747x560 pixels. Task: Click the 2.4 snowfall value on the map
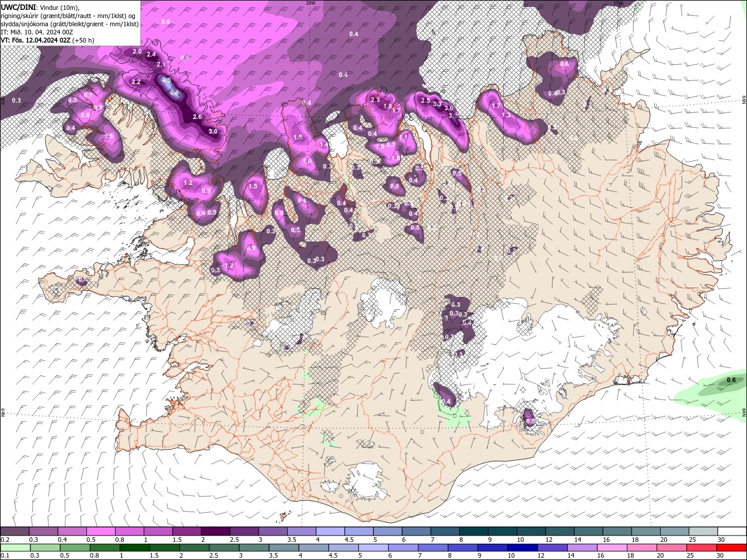[151, 55]
